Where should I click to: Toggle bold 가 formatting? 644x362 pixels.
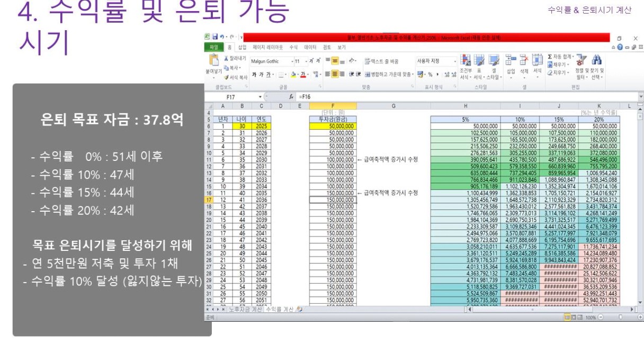click(255, 75)
